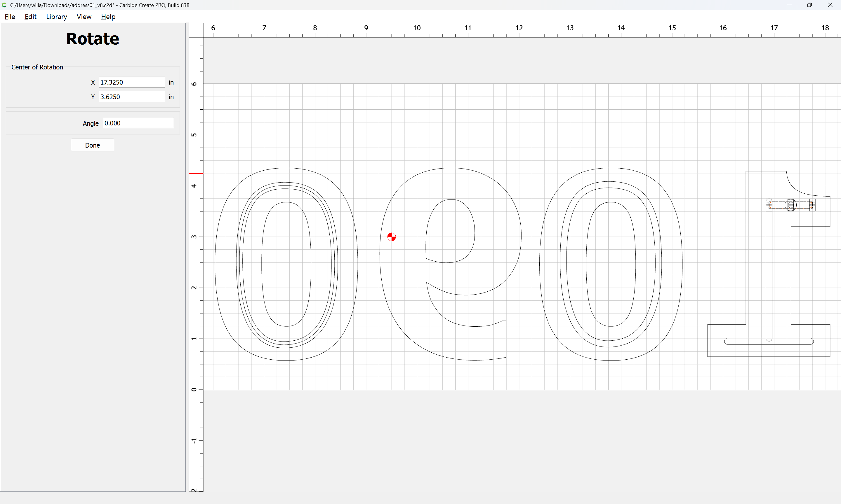Click the circular rotation center handle on selection
Viewport: 841px width, 504px height.
(790, 205)
